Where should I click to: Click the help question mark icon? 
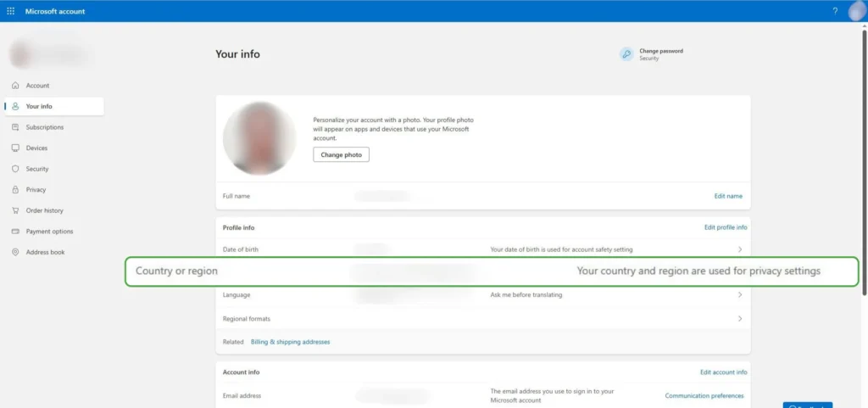(835, 11)
